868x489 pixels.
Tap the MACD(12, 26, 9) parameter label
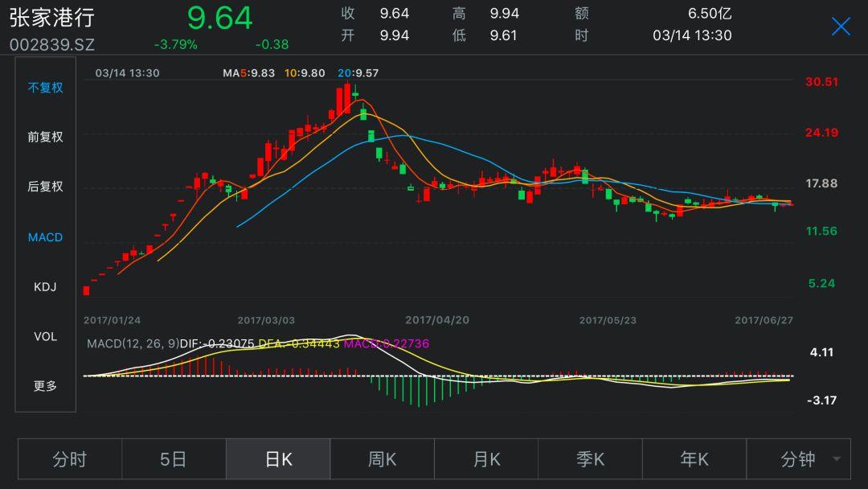tap(133, 343)
